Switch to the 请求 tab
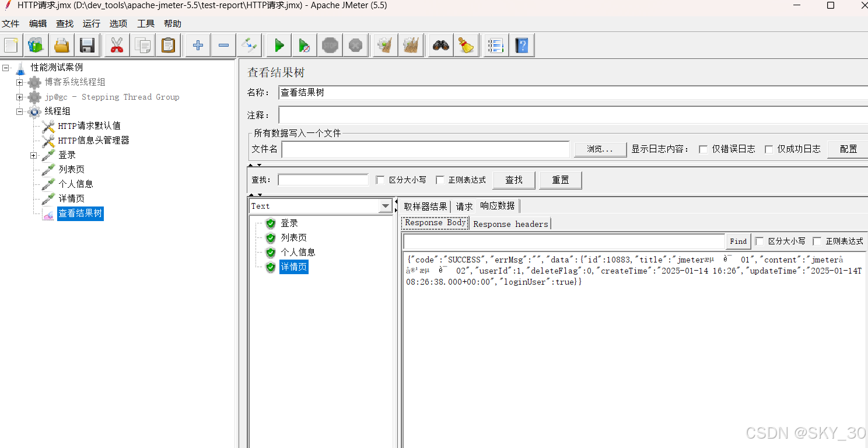This screenshot has width=868, height=448. (464, 206)
